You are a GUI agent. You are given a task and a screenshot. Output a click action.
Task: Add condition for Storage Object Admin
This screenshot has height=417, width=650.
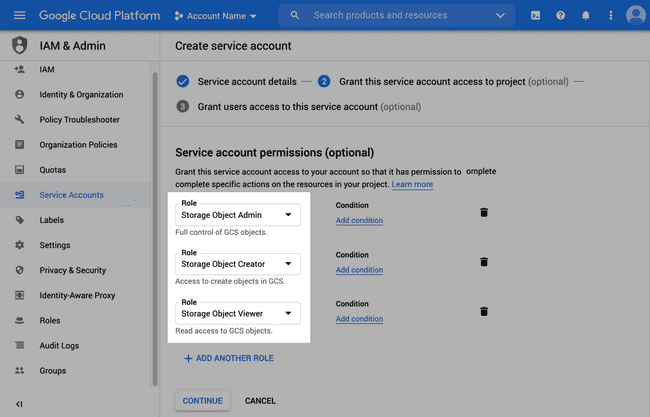[x=359, y=220]
